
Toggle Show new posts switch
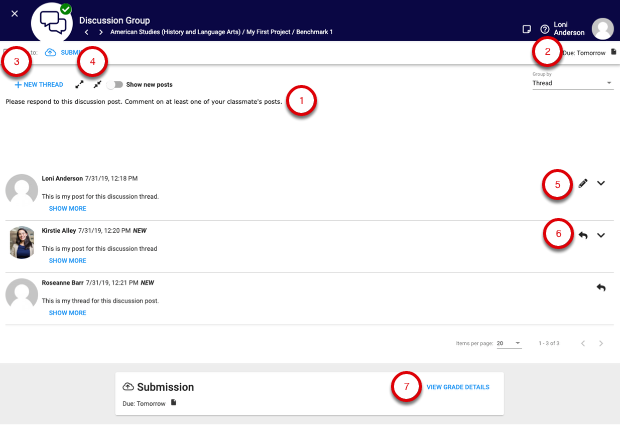(115, 85)
